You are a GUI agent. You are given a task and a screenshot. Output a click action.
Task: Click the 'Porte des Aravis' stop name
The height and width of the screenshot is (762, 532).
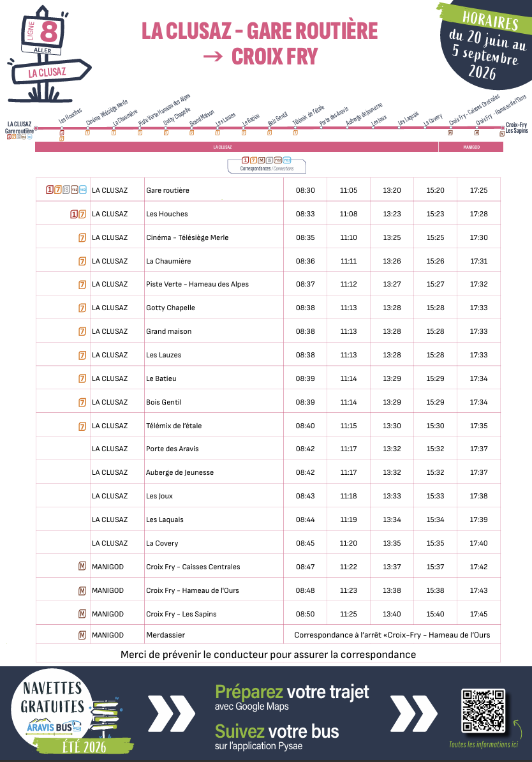pyautogui.click(x=172, y=449)
